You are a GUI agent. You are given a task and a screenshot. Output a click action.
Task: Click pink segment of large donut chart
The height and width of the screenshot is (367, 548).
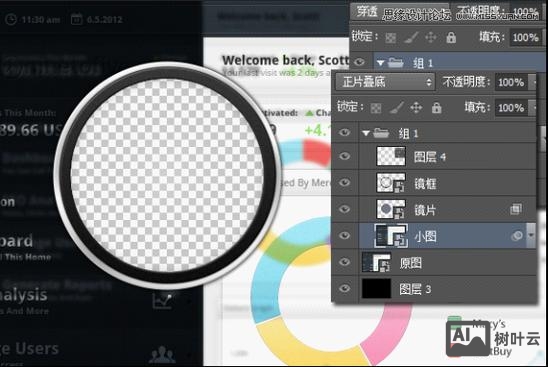pos(386,334)
